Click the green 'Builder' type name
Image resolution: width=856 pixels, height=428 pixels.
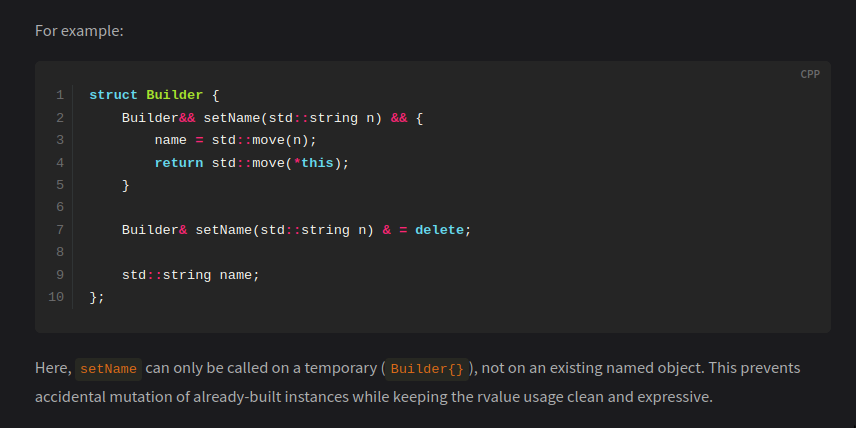pos(175,95)
